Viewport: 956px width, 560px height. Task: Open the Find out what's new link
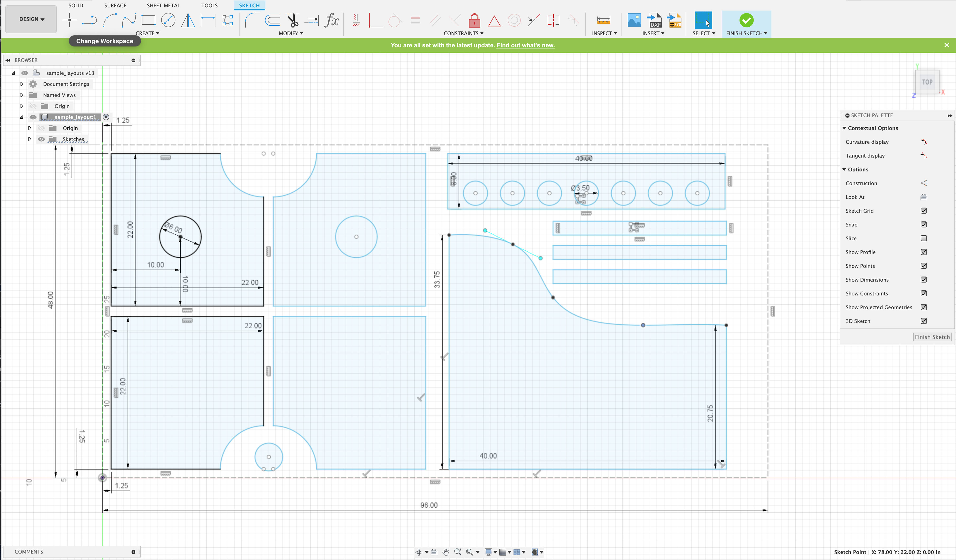(525, 45)
